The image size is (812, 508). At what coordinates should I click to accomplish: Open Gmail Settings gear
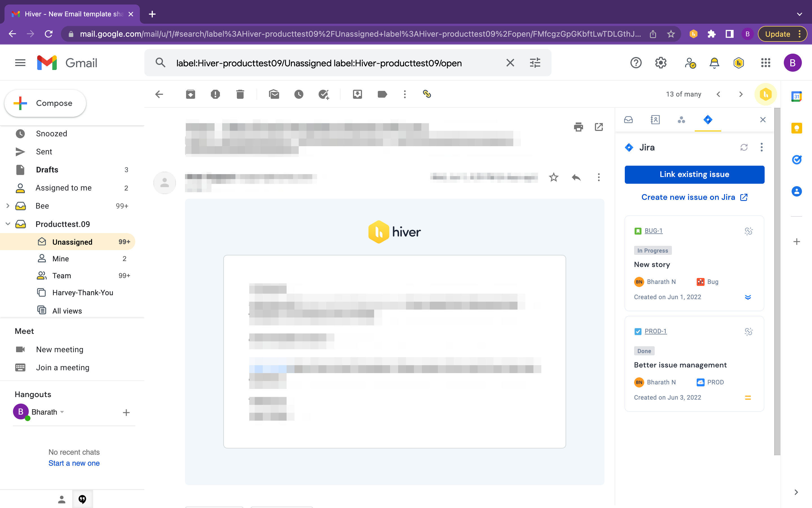tap(661, 63)
